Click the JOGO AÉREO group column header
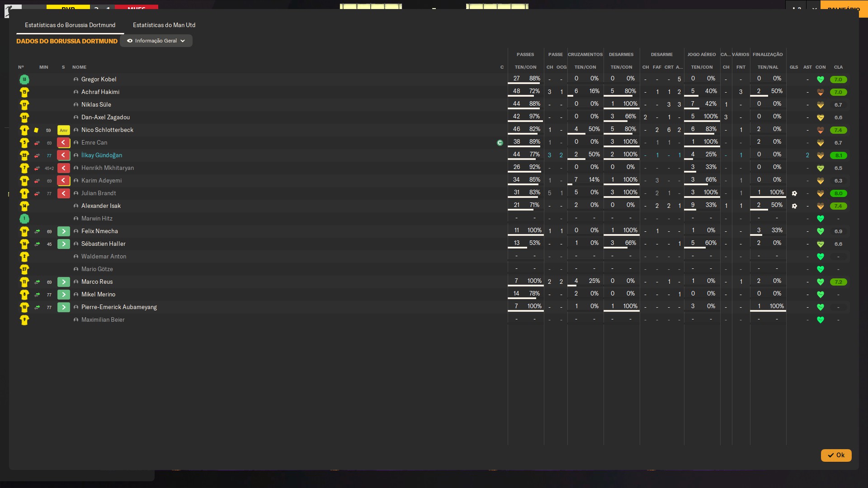The image size is (868, 488). (702, 55)
